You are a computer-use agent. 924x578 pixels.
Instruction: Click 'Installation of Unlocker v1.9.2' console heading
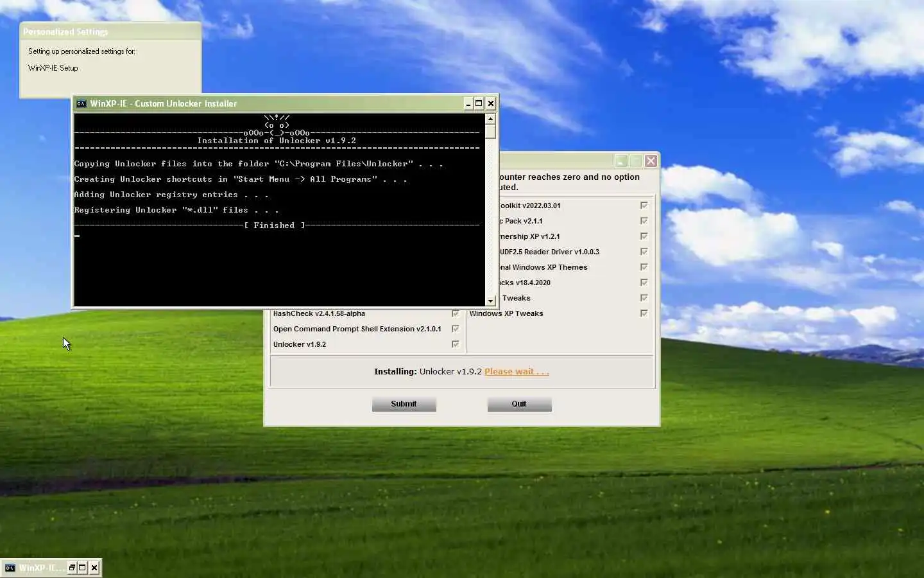(x=277, y=141)
